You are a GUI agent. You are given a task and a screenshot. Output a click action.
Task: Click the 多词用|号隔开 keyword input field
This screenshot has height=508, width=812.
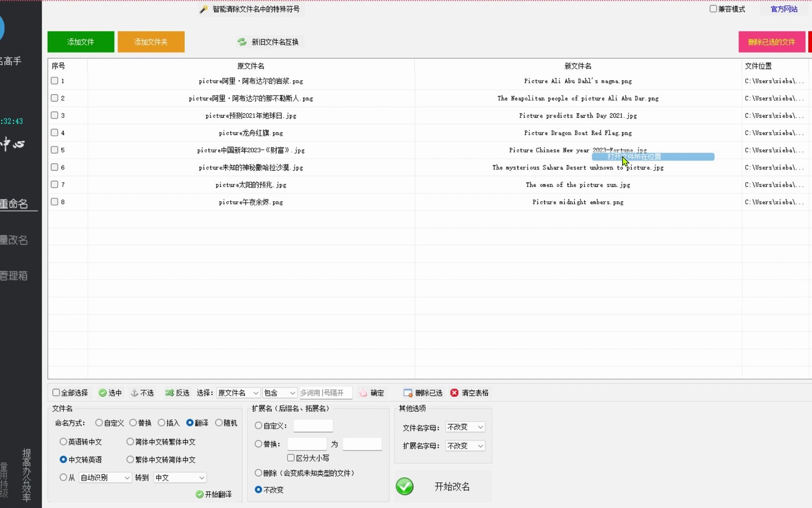[326, 393]
